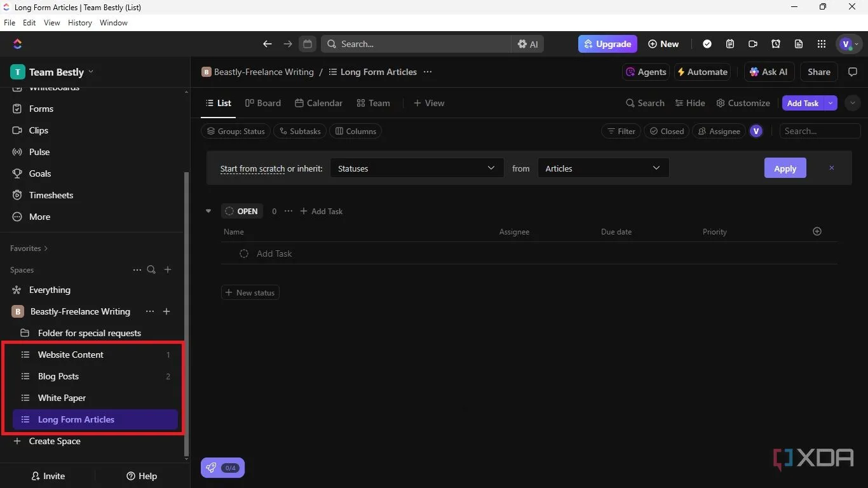
Task: Click the Agents button
Action: [x=646, y=72]
